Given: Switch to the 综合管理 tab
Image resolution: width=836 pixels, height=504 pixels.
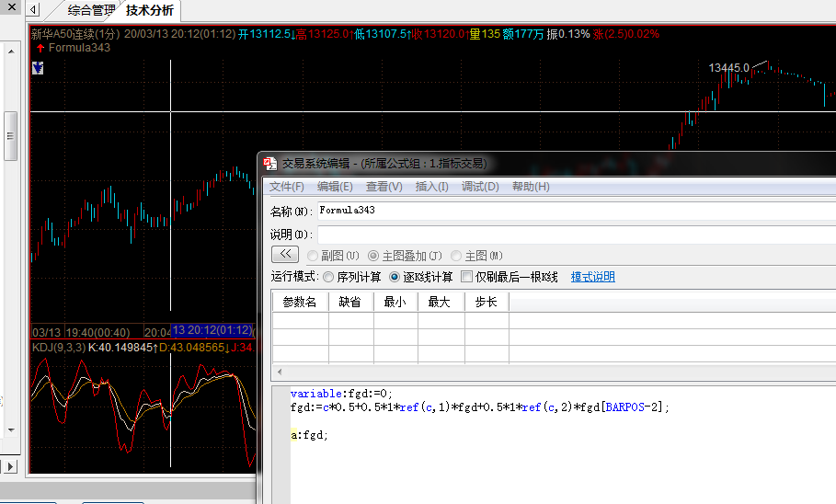Looking at the screenshot, I should tap(92, 11).
